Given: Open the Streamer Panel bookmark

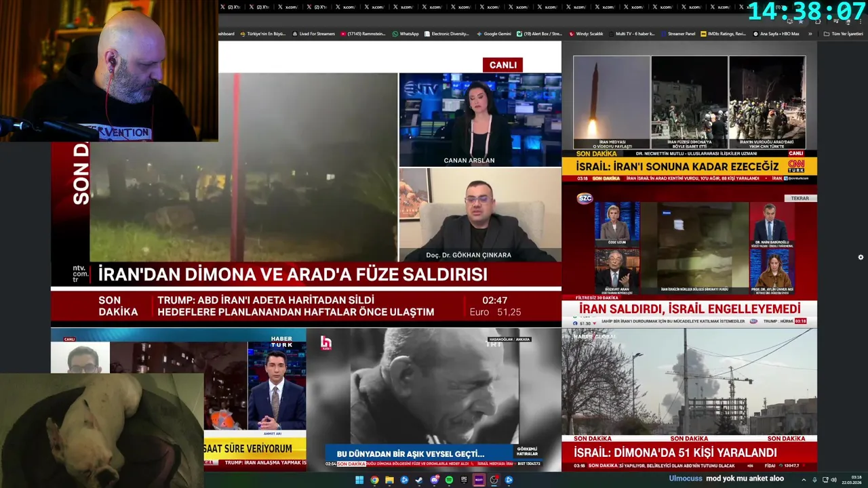Looking at the screenshot, I should tap(677, 33).
